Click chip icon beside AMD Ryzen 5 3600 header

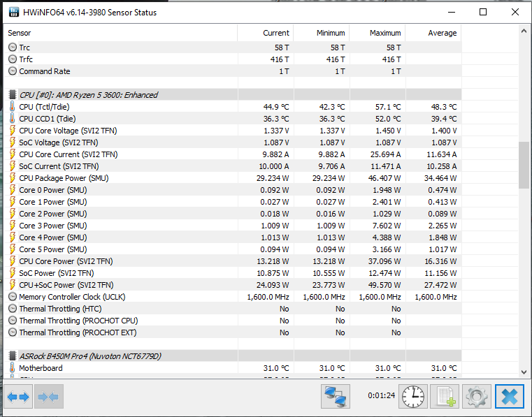13,95
